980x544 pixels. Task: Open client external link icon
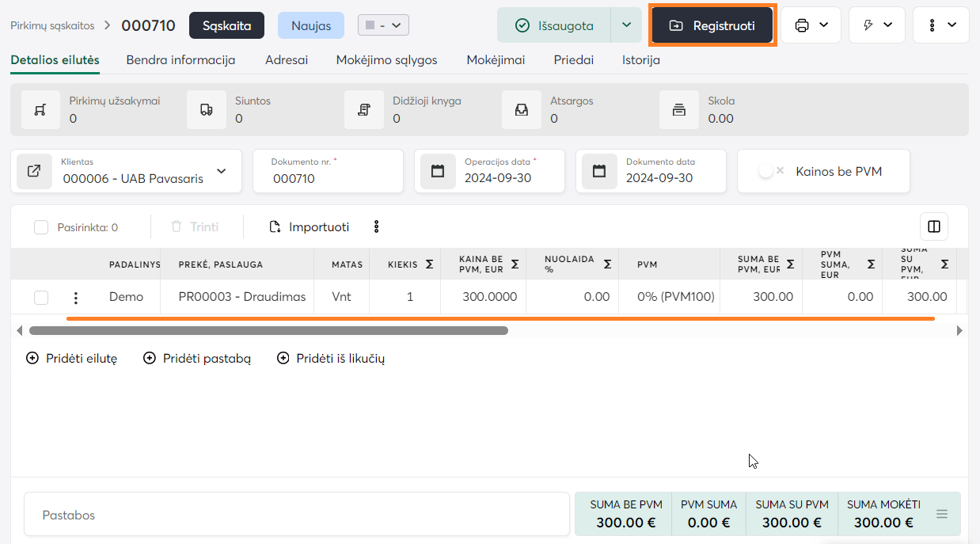point(34,171)
